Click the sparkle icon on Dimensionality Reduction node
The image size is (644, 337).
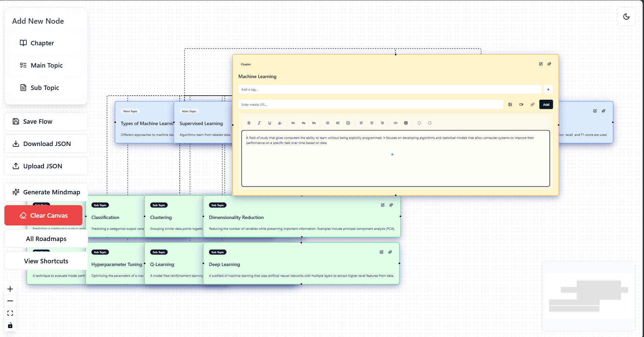coord(391,205)
